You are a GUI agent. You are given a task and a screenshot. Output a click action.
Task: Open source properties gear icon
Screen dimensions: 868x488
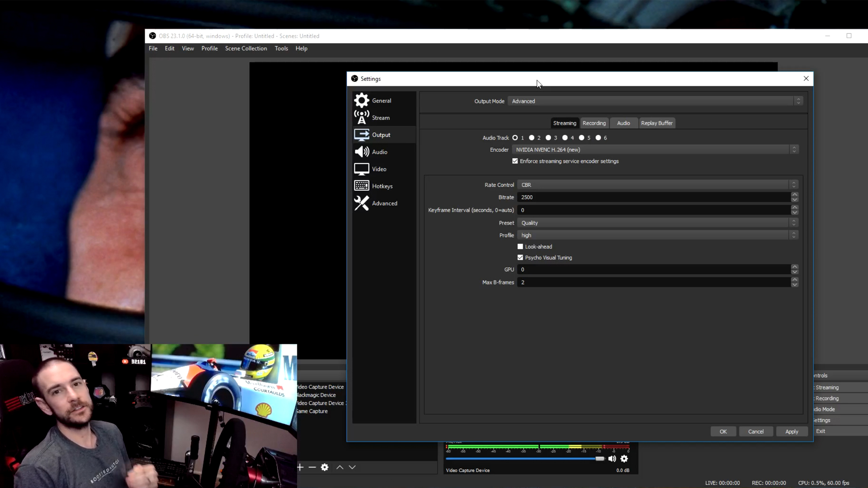[x=325, y=467]
